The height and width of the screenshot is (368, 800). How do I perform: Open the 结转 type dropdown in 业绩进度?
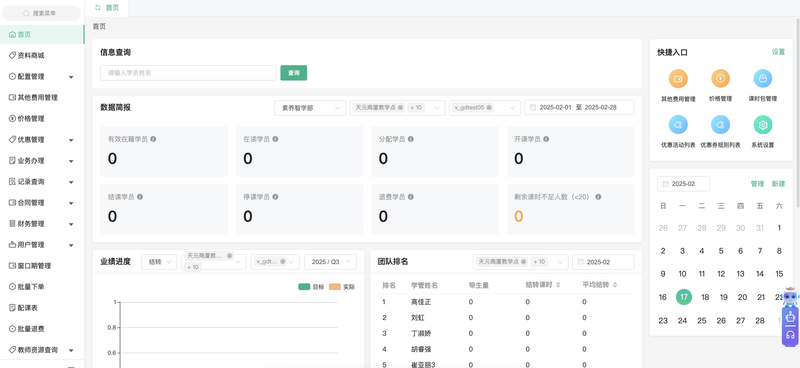[x=159, y=262]
